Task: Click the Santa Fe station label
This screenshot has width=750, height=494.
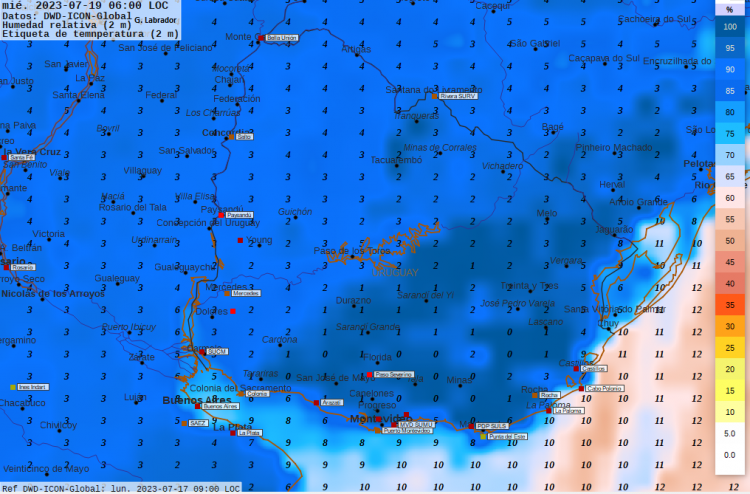Action: 21,157
